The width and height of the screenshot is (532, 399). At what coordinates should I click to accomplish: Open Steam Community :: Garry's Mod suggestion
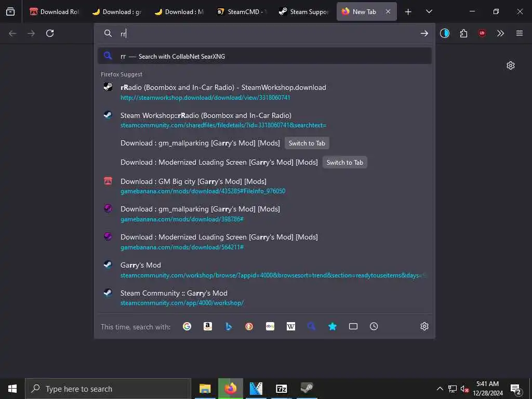[264, 298]
